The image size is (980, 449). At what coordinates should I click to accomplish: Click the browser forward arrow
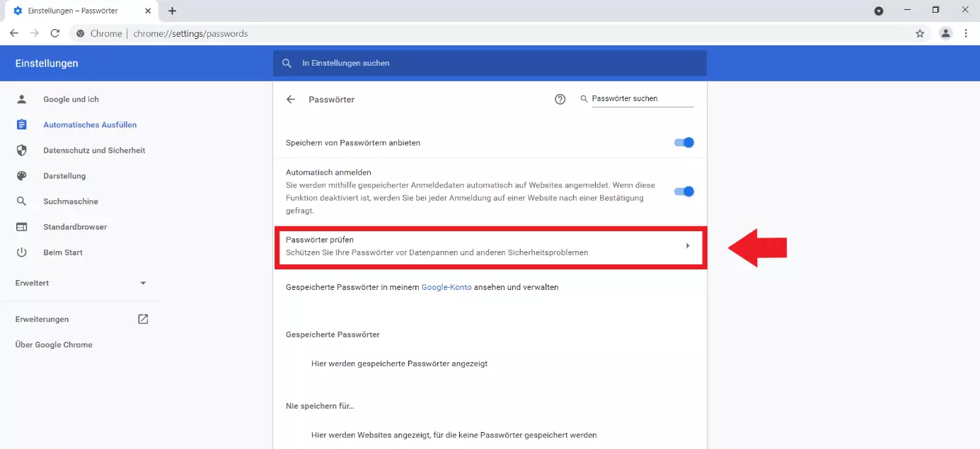(34, 33)
